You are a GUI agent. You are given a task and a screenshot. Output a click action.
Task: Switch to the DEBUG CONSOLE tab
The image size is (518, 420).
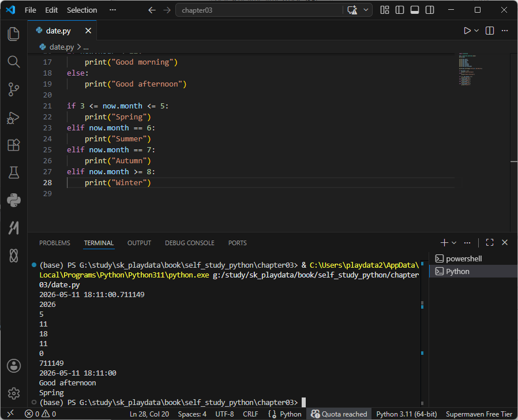pyautogui.click(x=190, y=243)
